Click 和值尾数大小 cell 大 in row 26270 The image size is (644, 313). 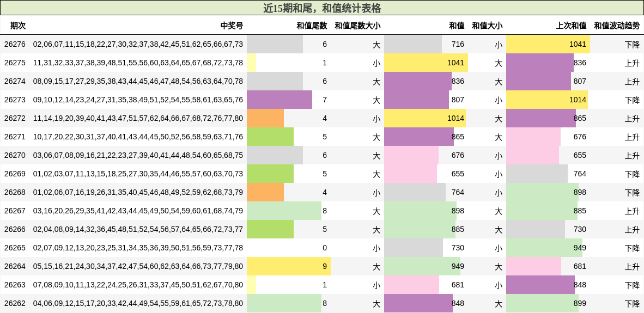pyautogui.click(x=376, y=156)
